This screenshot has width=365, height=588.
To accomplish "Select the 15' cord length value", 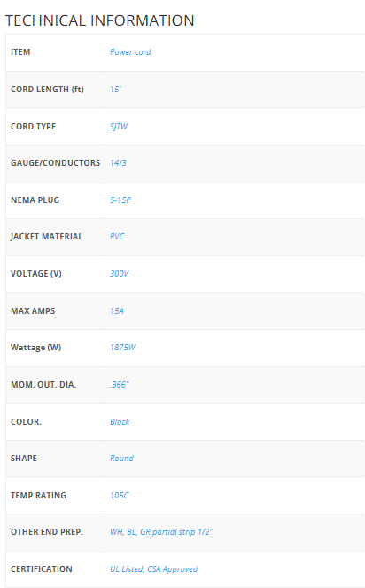I will [115, 90].
